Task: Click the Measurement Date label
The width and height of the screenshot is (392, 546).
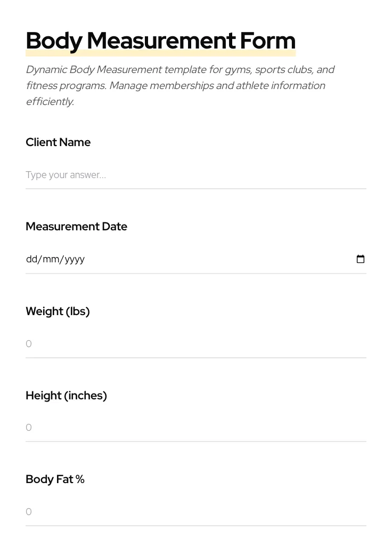Action: 76,227
